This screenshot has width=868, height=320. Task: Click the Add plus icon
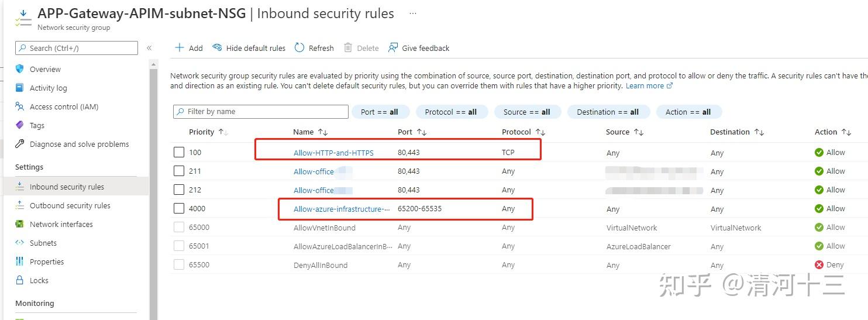click(x=180, y=48)
